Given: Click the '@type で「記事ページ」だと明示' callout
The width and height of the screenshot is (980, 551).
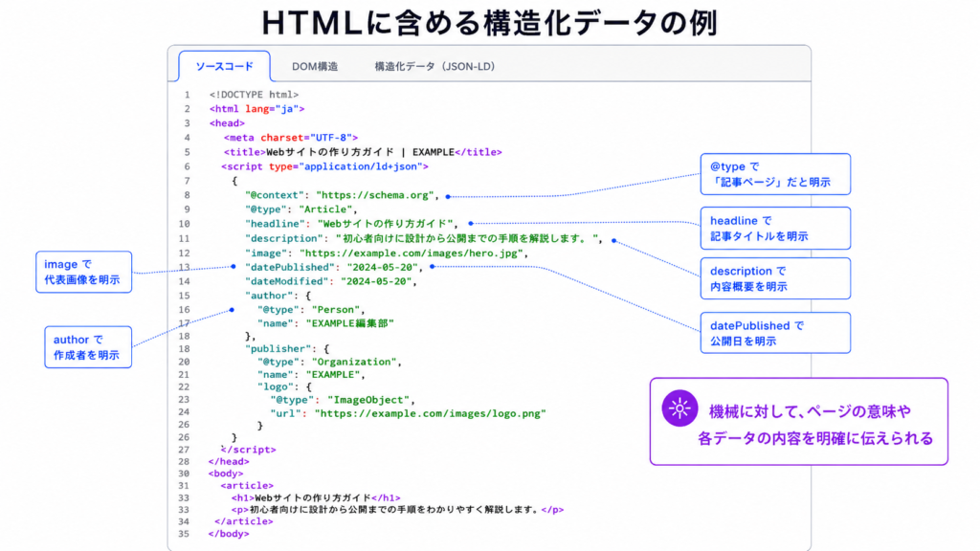Looking at the screenshot, I should click(775, 174).
